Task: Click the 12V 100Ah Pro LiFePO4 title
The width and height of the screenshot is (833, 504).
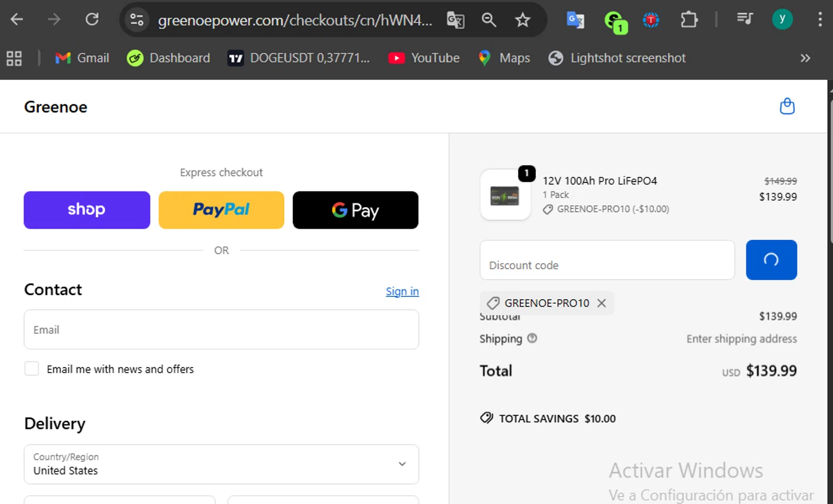Action: pos(600,181)
